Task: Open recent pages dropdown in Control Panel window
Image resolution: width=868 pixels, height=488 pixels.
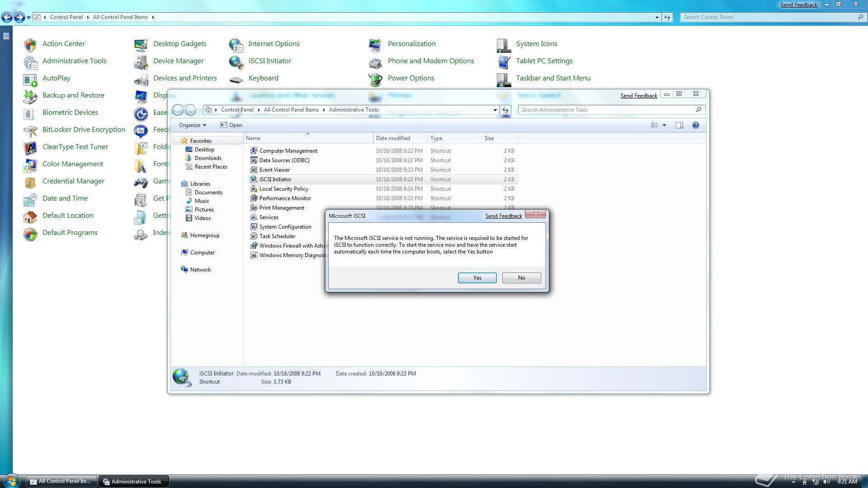Action: click(x=28, y=18)
